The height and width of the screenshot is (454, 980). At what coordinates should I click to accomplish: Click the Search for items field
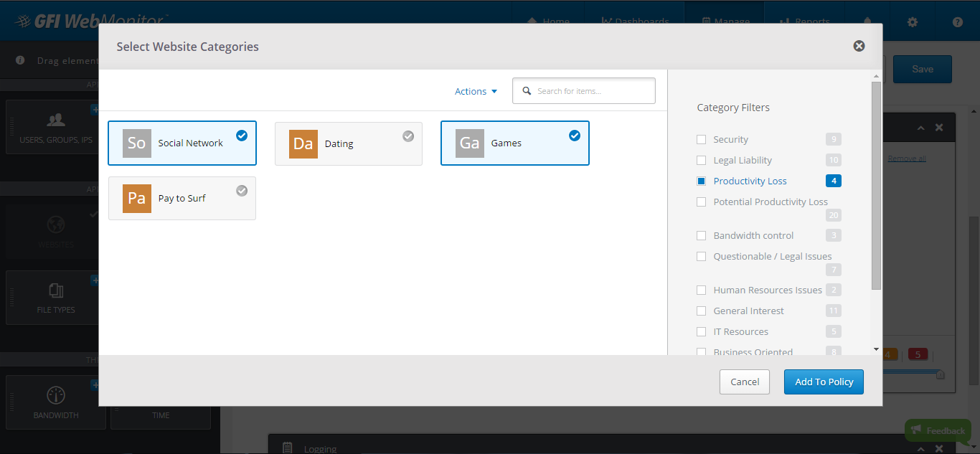click(x=584, y=91)
